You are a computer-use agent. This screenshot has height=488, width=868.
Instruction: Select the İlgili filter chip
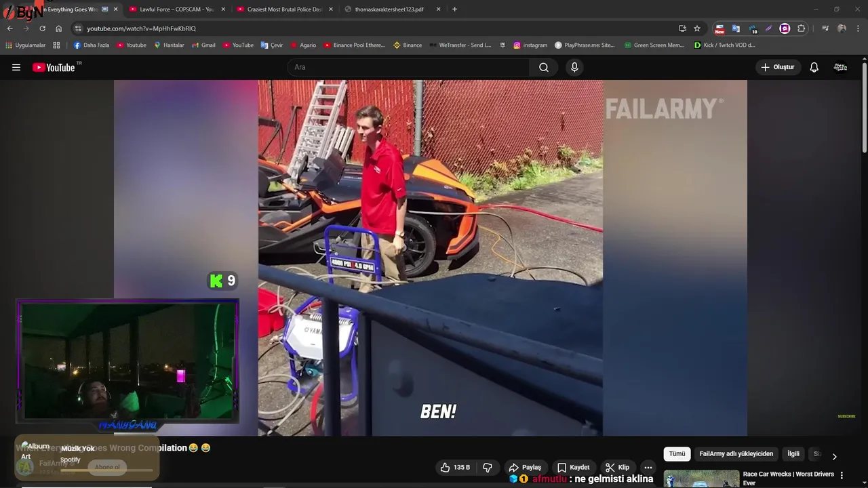coord(793,454)
